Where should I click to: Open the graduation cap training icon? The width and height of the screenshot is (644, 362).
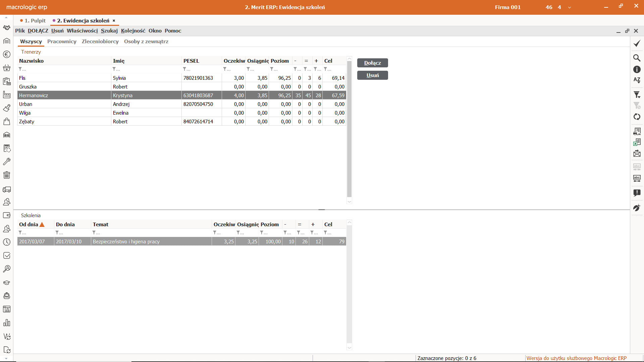7,283
